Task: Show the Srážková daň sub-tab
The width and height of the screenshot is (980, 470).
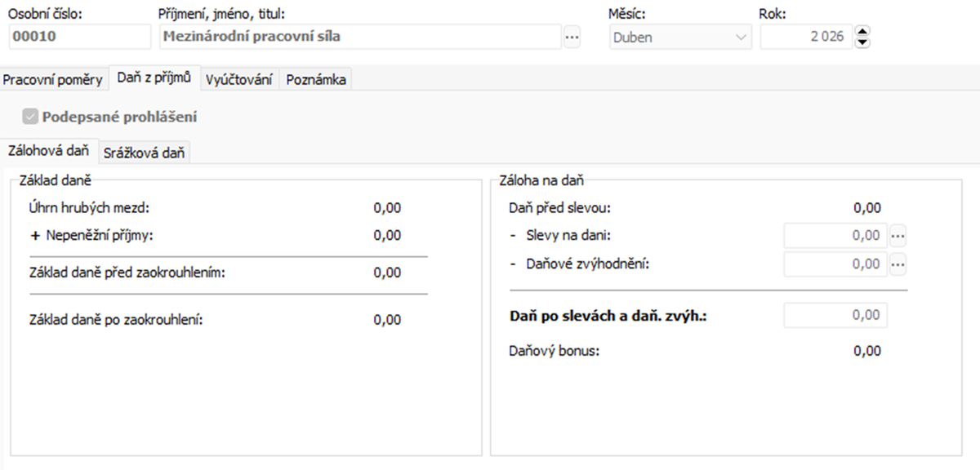Action: coord(144,153)
